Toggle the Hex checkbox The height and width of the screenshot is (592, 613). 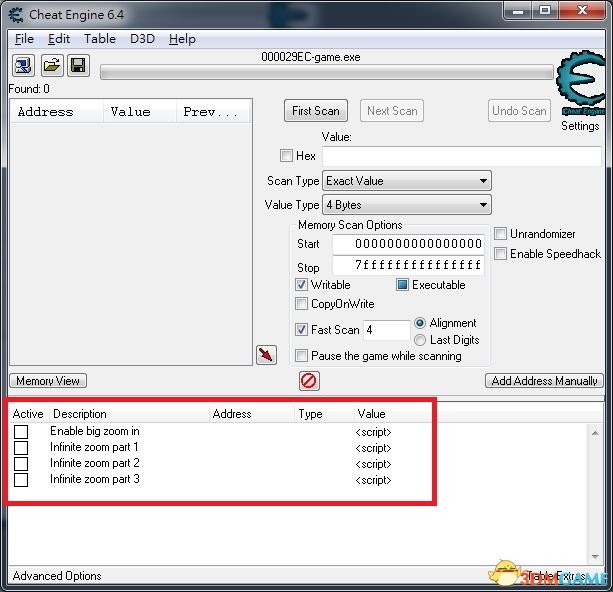[286, 155]
